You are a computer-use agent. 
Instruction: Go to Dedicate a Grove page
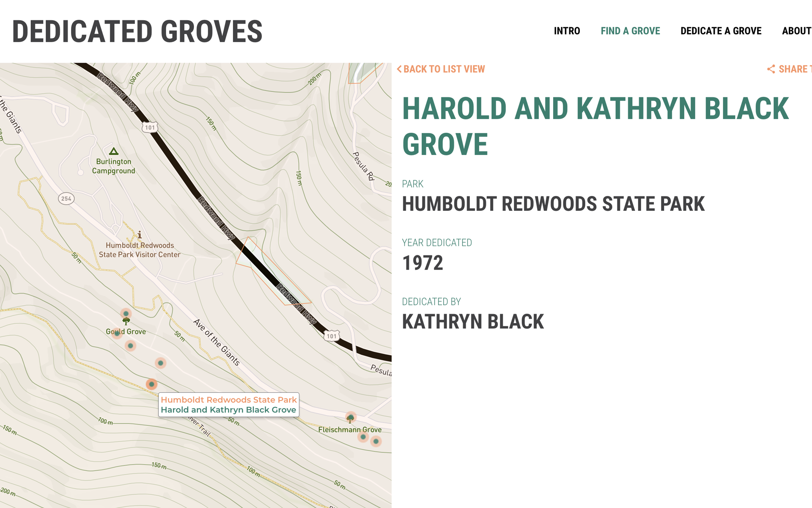point(721,31)
